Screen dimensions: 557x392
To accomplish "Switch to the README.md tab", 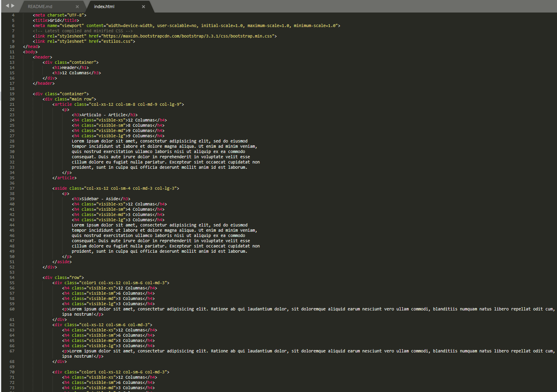I will point(40,6).
